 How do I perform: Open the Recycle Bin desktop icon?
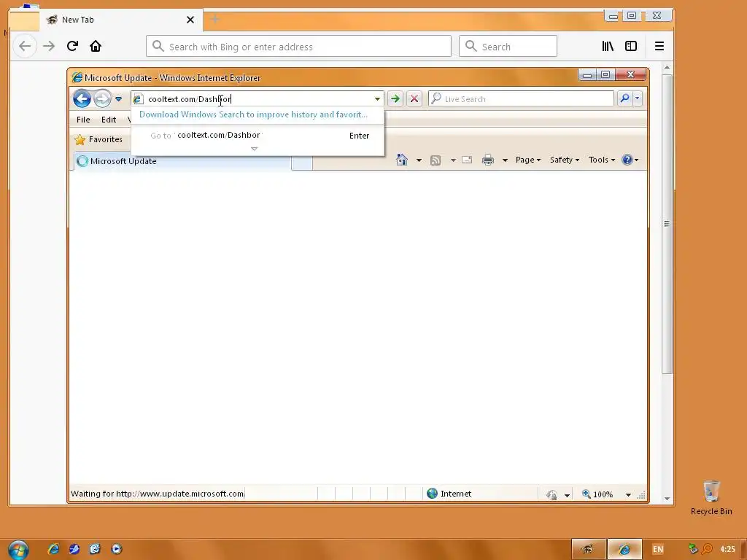point(711,497)
